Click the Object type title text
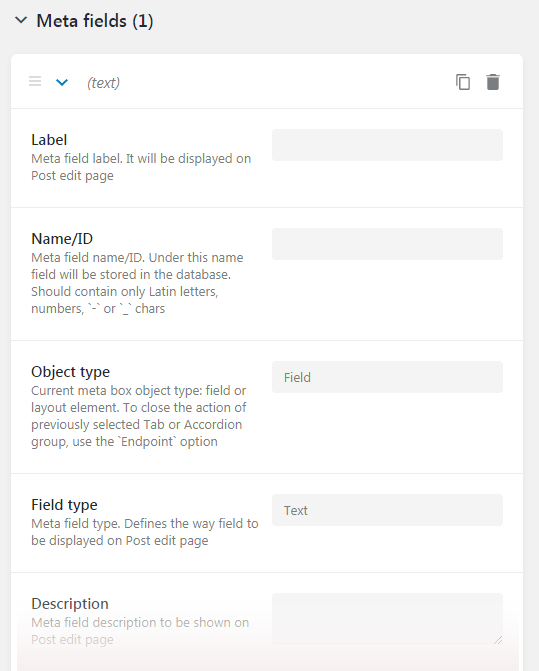This screenshot has width=539, height=671. (x=71, y=372)
